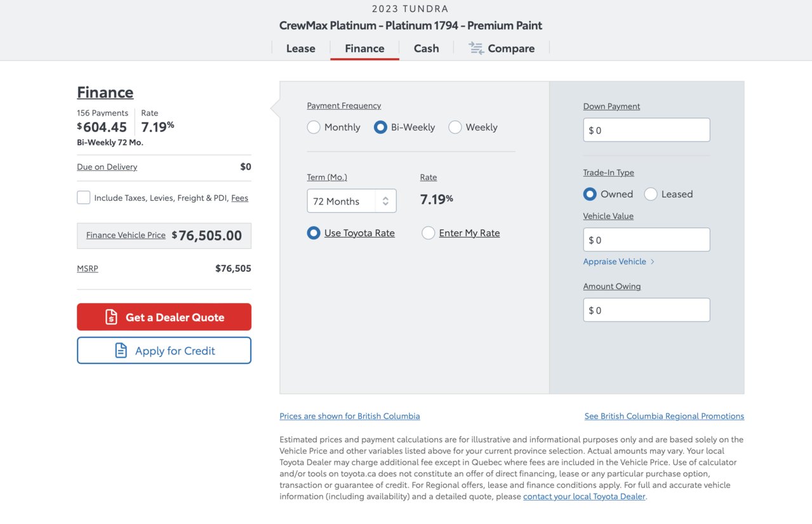Switch to the Cash tab
This screenshot has height=524, width=812.
[427, 48]
